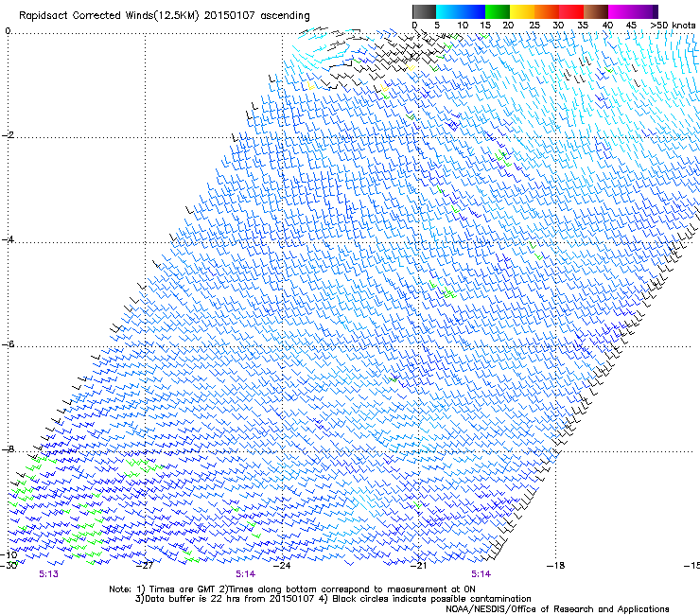This screenshot has height=615, width=700.
Task: Click the '>50 knots' legend label
Action: (673, 26)
